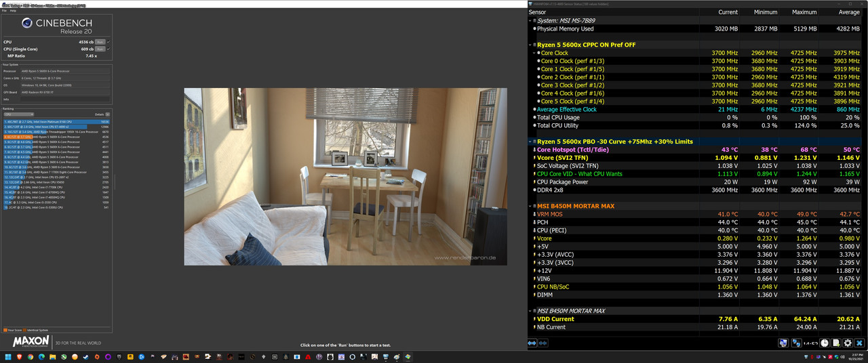Select the NB Current row
The height and width of the screenshot is (363, 868).
(x=695, y=327)
